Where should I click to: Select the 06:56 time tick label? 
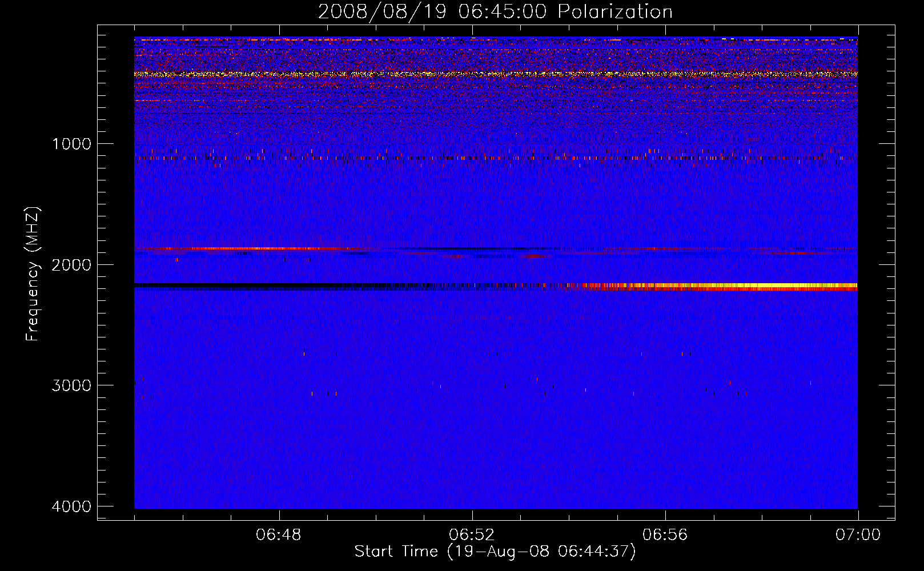(x=665, y=535)
